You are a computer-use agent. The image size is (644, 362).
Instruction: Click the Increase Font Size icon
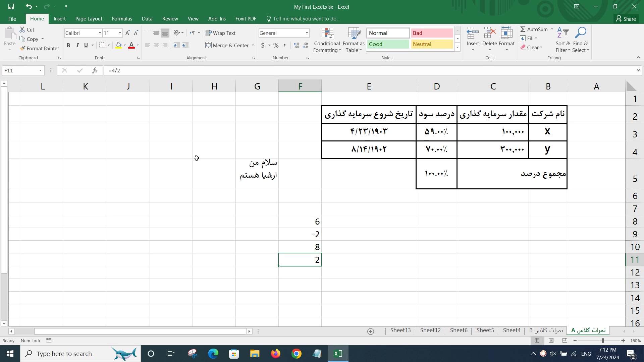click(127, 33)
